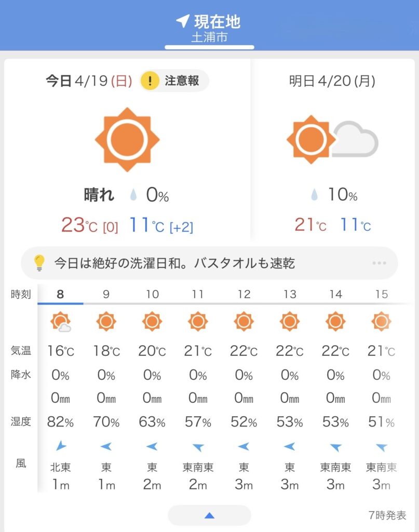The image size is (419, 532).
Task: Tap the 7時発表 announcement time label
Action: 386,515
